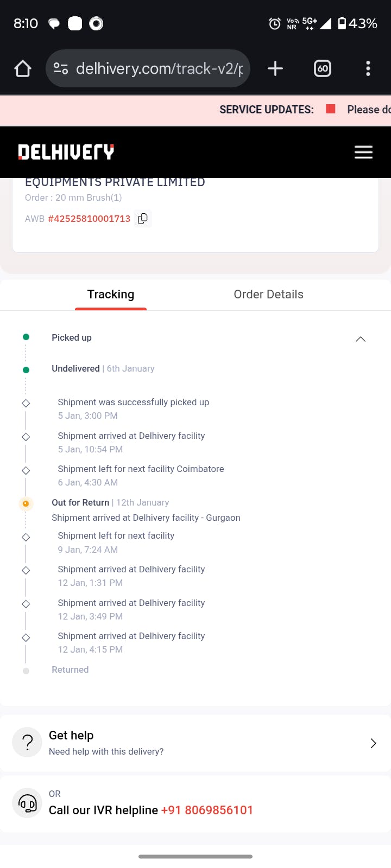The height and width of the screenshot is (868, 391).
Task: Tap the Out for Return status marker
Action: 26,503
